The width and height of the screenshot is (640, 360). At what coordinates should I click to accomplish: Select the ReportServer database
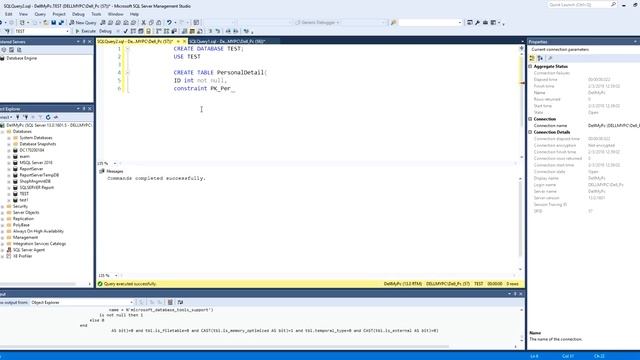tap(31, 169)
